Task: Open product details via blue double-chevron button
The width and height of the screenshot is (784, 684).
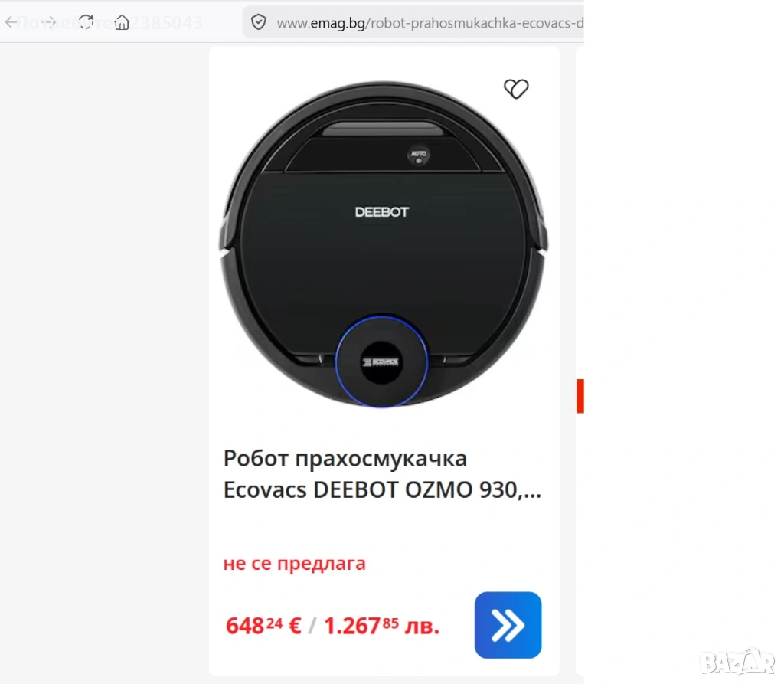Action: tap(508, 624)
